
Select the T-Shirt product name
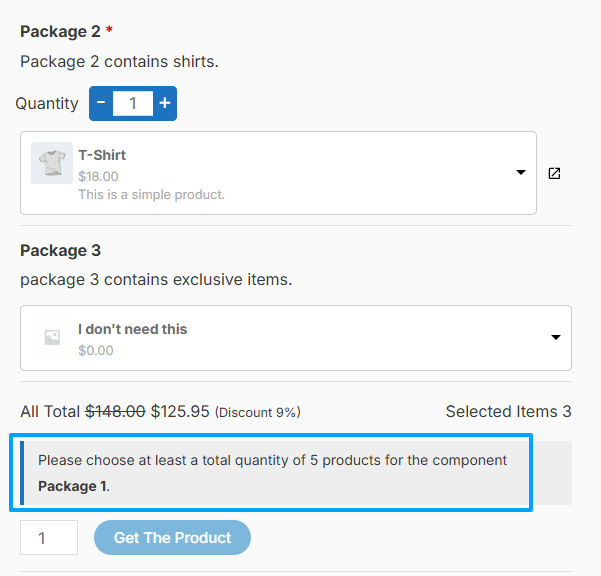click(102, 155)
